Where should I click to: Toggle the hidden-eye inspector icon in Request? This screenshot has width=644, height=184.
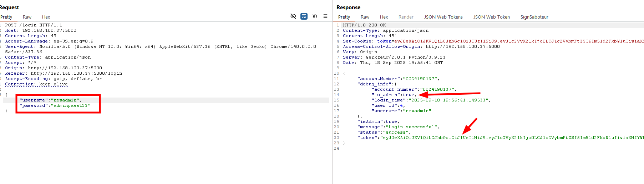point(293,16)
